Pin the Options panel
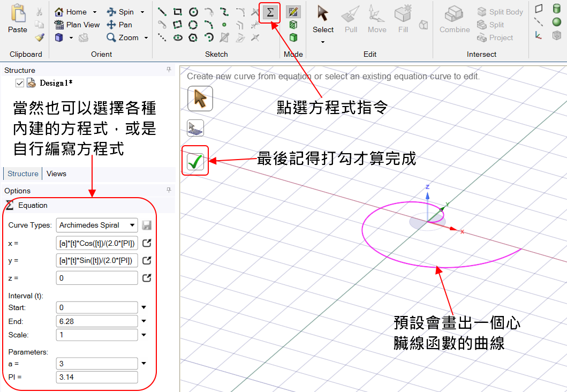Screen dimensions: 567x392 (169, 190)
